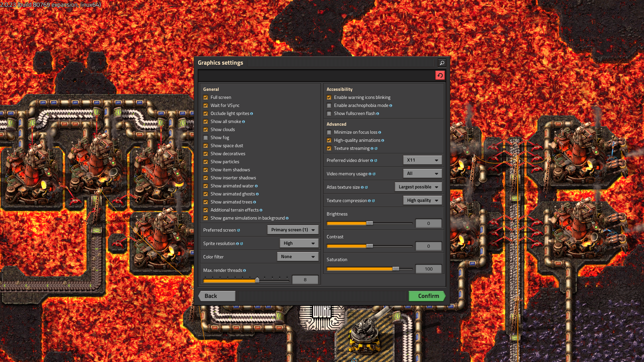The width and height of the screenshot is (644, 362).
Task: Click info icon beside Sprite resolution
Action: coord(237,244)
